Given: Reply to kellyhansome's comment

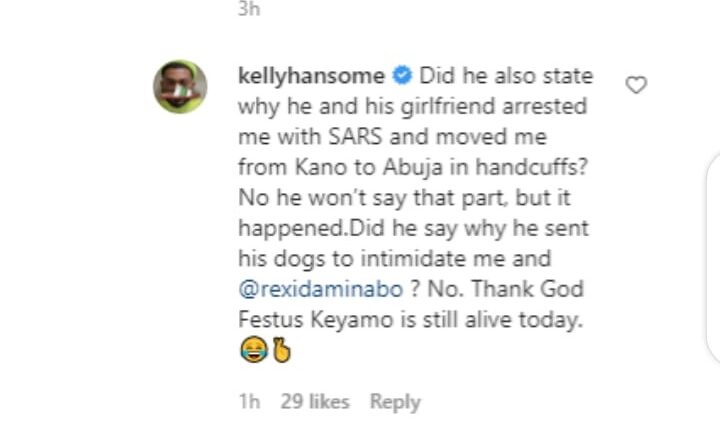Looking at the screenshot, I should pos(395,402).
